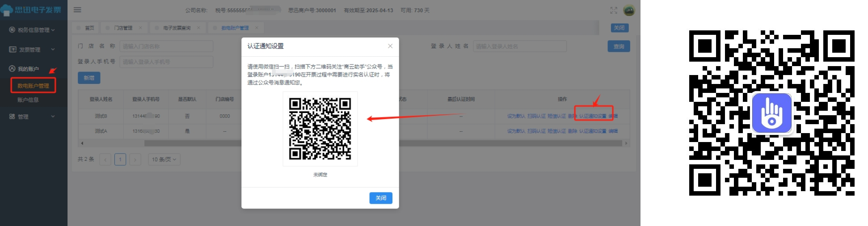Close the 数电账户管理 tab with its X
The image size is (868, 226).
coord(257,28)
